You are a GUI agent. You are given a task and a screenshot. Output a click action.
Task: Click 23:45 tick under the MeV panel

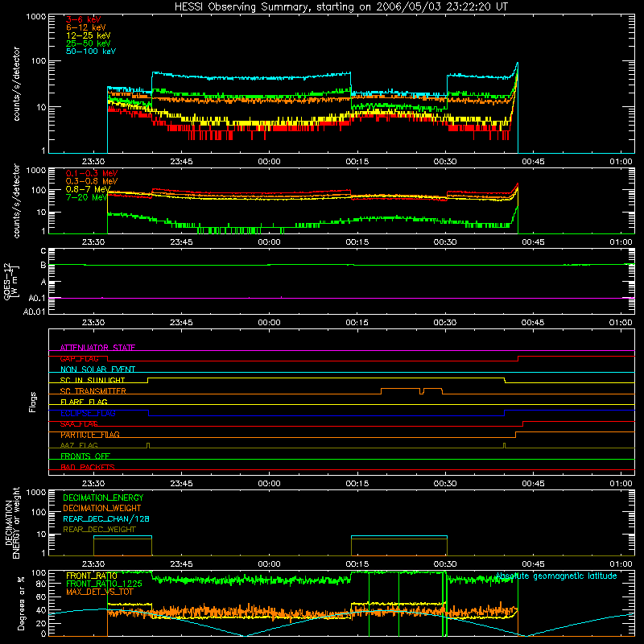181,242
